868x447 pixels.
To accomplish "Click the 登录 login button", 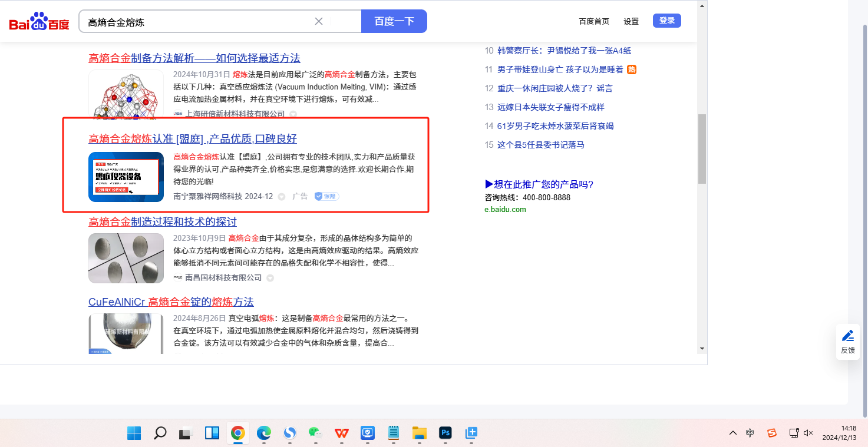I will [x=666, y=21].
